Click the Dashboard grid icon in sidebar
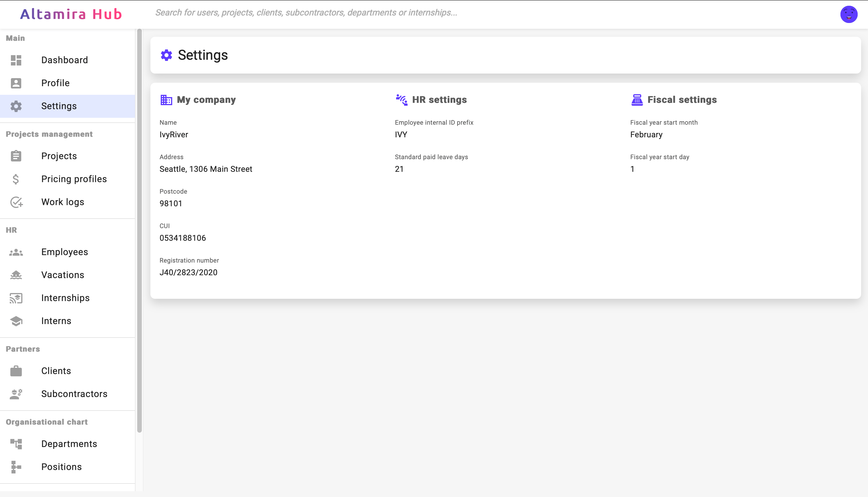868x497 pixels. point(16,60)
